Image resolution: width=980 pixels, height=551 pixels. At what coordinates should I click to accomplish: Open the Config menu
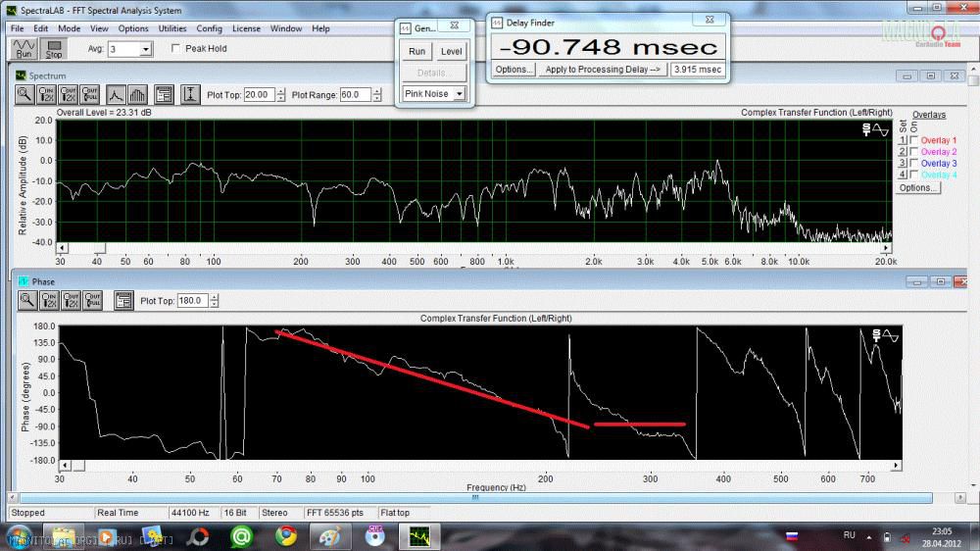pos(209,28)
